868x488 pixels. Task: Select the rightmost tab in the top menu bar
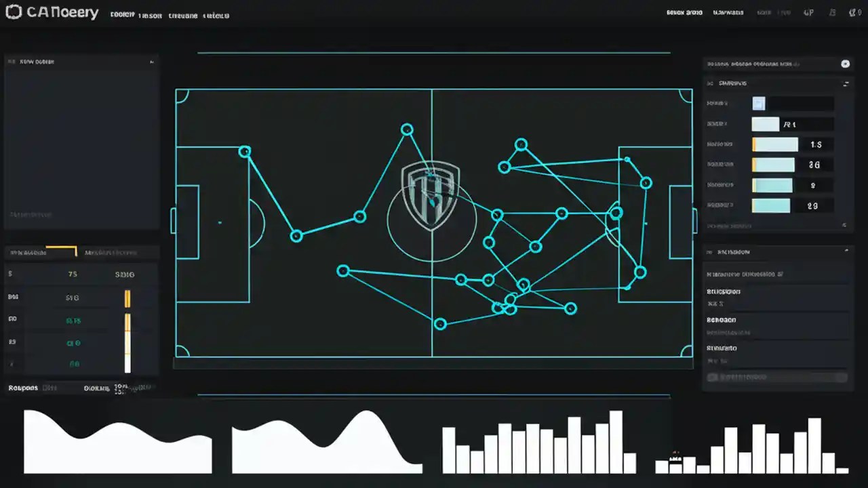(216, 15)
